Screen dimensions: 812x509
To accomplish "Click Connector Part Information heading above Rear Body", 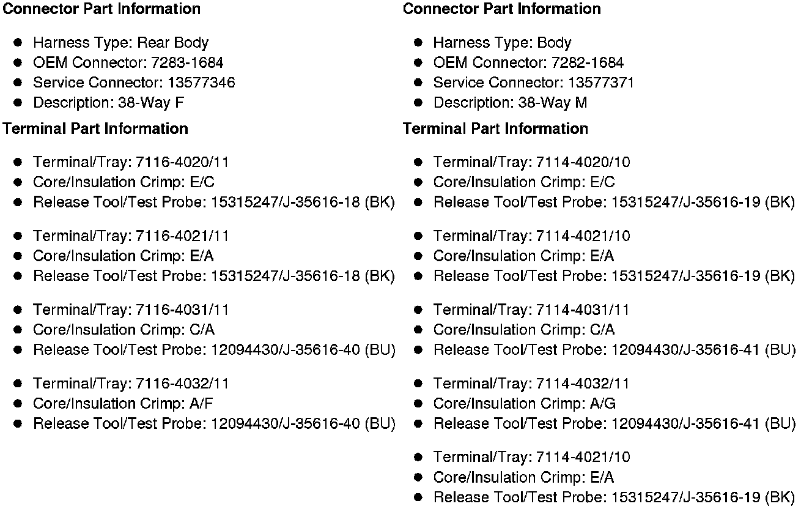I will [102, 9].
